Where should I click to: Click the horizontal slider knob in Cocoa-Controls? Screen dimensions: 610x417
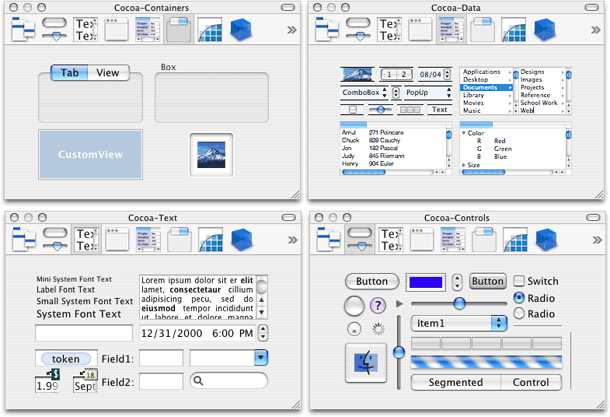(459, 303)
